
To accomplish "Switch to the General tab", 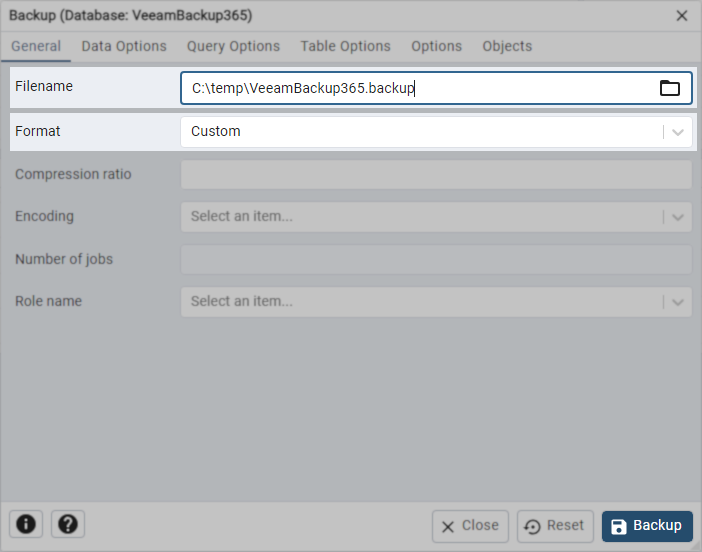I will pos(36,46).
